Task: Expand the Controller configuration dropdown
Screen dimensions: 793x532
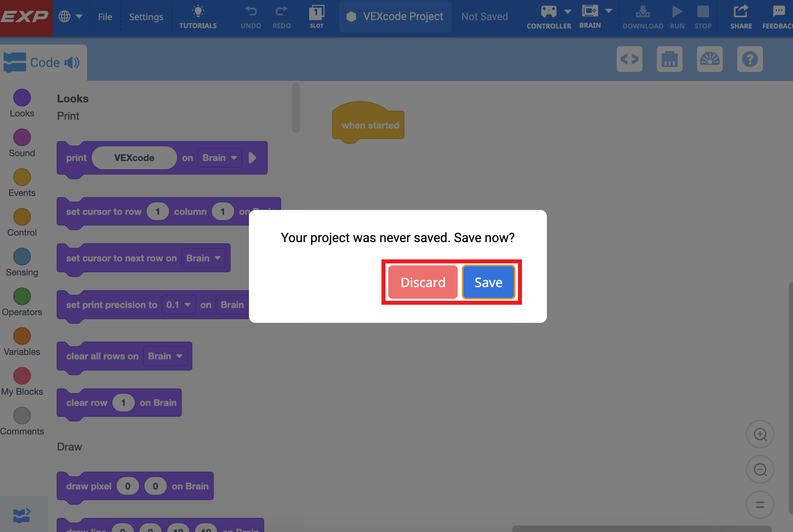Action: point(567,12)
